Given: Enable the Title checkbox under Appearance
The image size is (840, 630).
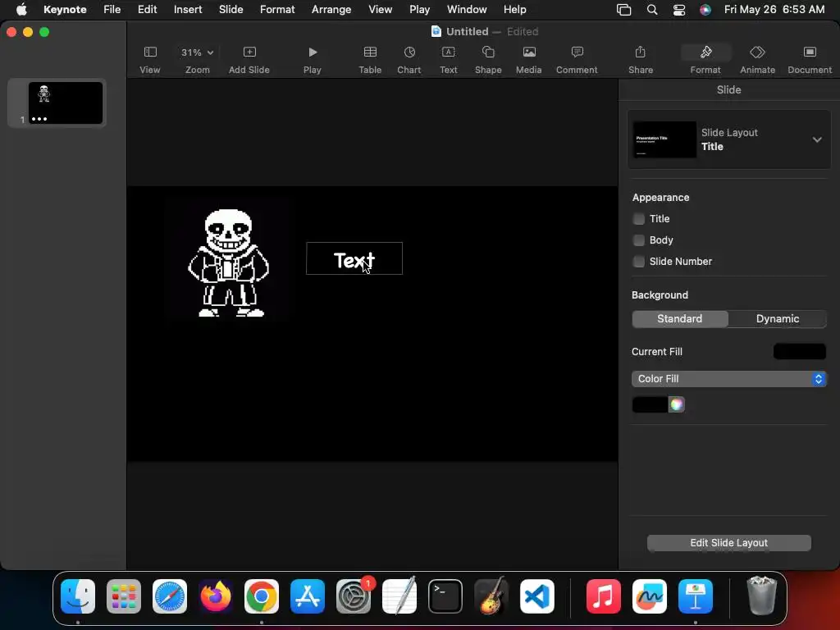Looking at the screenshot, I should tap(638, 218).
